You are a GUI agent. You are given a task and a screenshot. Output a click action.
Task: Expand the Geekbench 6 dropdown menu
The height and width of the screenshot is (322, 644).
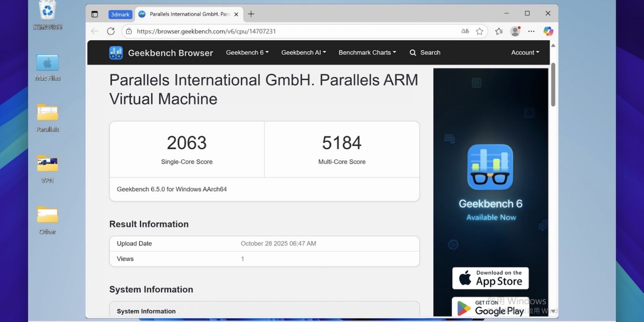(x=247, y=52)
